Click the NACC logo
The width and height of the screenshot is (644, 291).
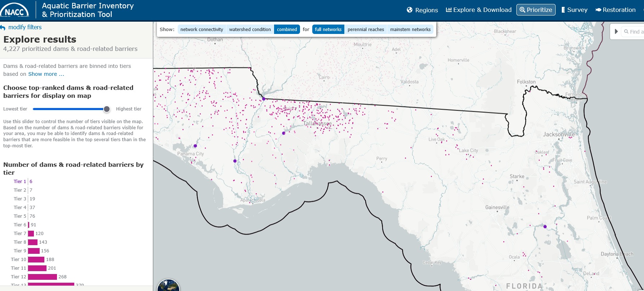point(15,10)
